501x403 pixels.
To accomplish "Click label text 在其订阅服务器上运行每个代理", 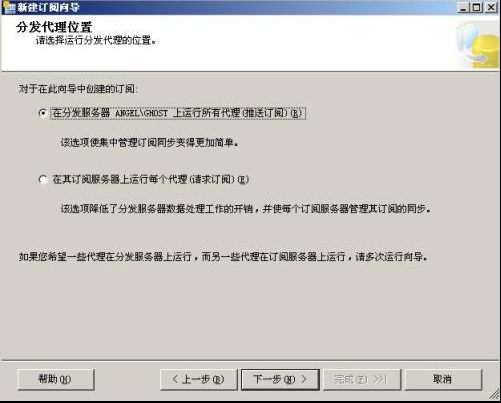I will point(151,180).
